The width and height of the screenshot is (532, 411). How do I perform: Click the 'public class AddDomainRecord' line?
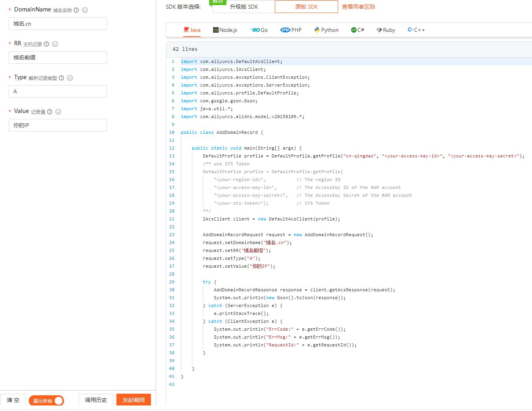point(222,132)
